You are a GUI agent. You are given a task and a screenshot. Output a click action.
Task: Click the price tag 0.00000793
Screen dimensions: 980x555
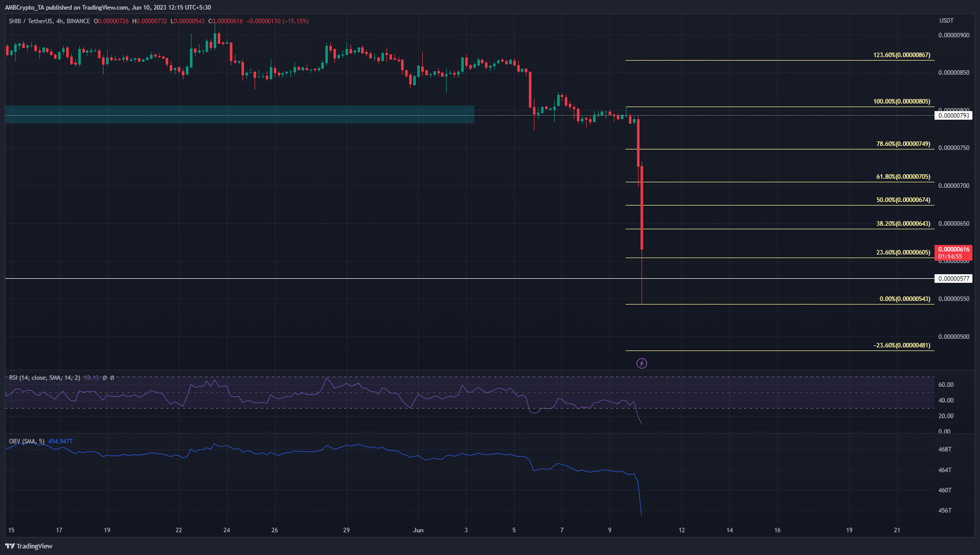tap(953, 116)
